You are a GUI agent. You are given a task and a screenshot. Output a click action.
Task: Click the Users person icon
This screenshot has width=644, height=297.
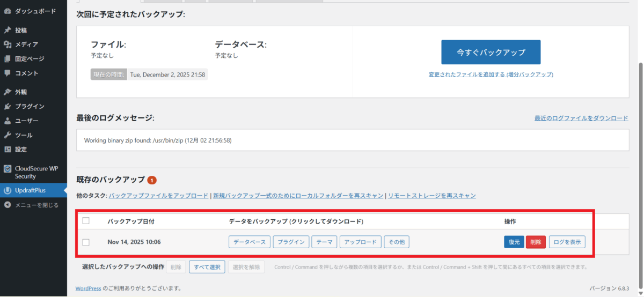click(8, 121)
